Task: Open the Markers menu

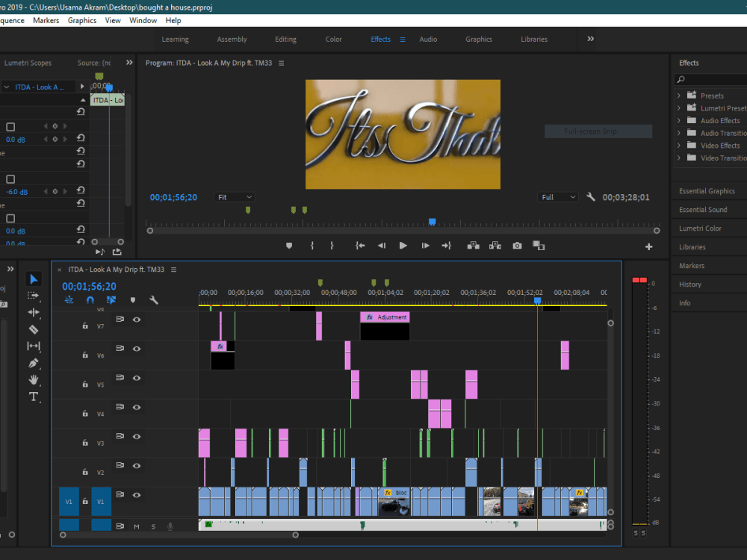Action: [x=46, y=20]
